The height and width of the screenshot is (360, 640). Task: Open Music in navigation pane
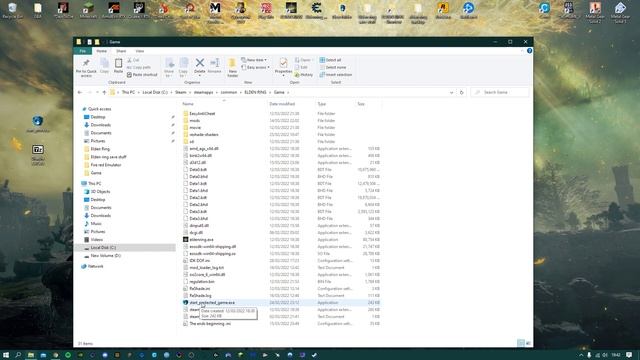[96, 224]
